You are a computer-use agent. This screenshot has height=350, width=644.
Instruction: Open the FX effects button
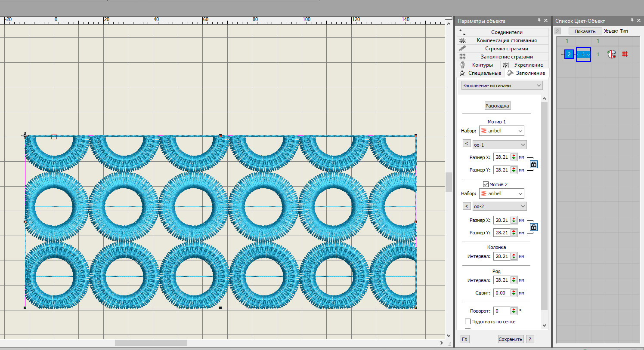click(x=465, y=339)
